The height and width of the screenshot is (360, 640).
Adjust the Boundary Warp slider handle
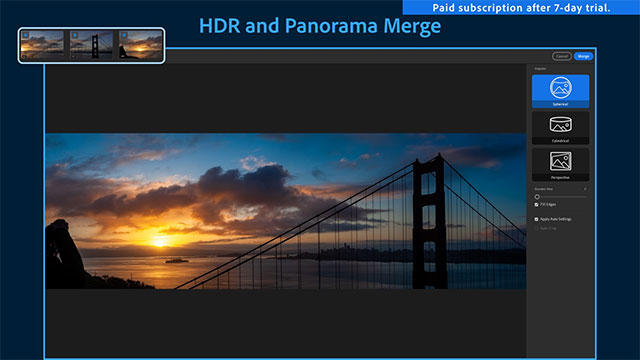537,197
